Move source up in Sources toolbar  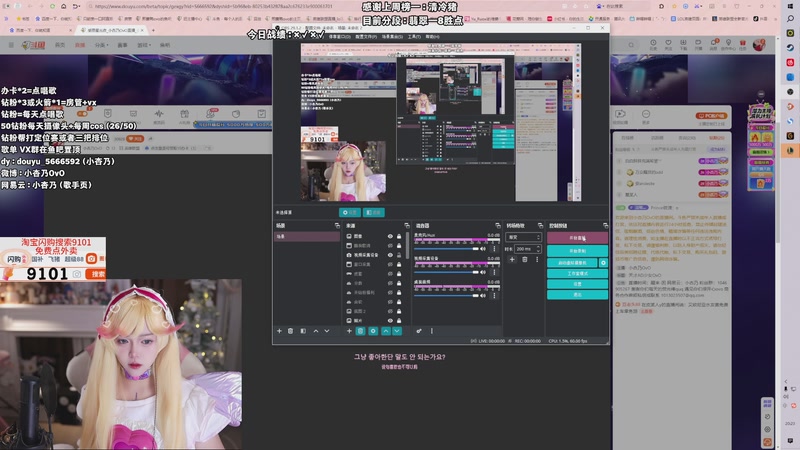pyautogui.click(x=386, y=331)
